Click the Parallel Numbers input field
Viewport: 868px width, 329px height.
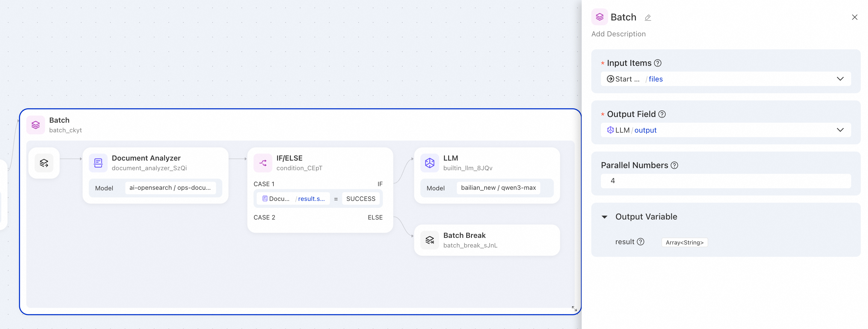[725, 181]
